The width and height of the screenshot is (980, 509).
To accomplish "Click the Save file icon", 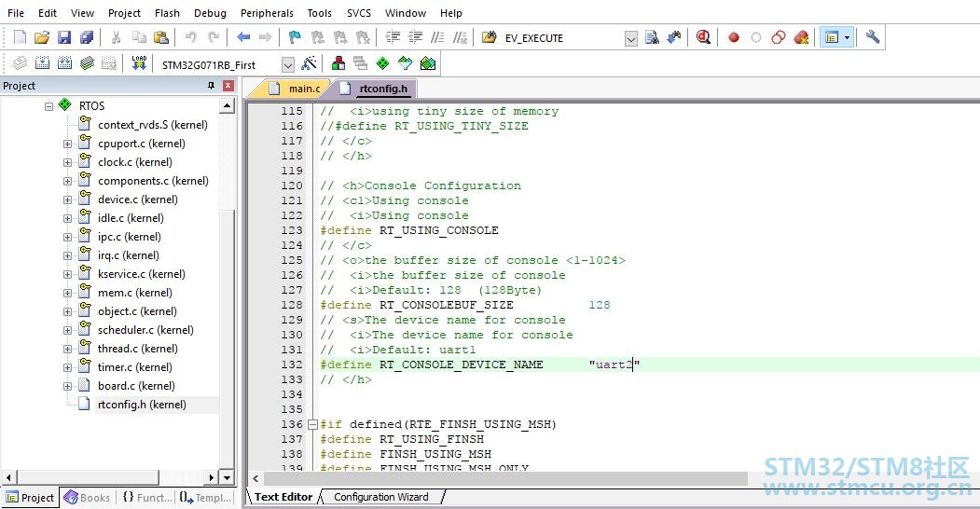I will click(64, 37).
